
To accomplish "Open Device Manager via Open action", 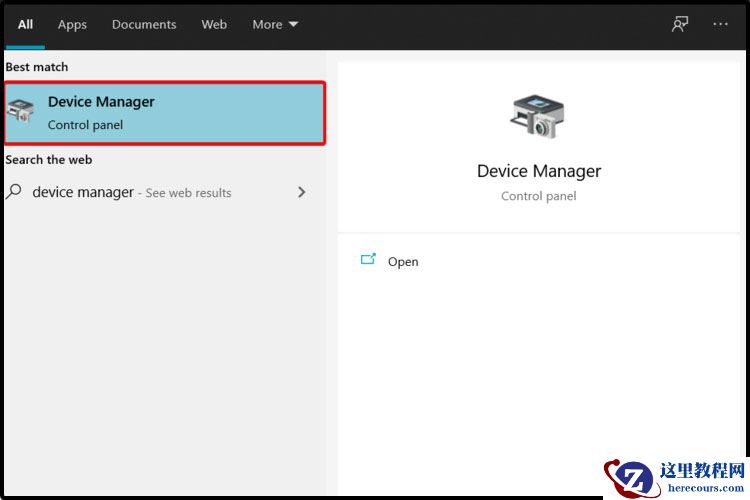I will coord(403,262).
